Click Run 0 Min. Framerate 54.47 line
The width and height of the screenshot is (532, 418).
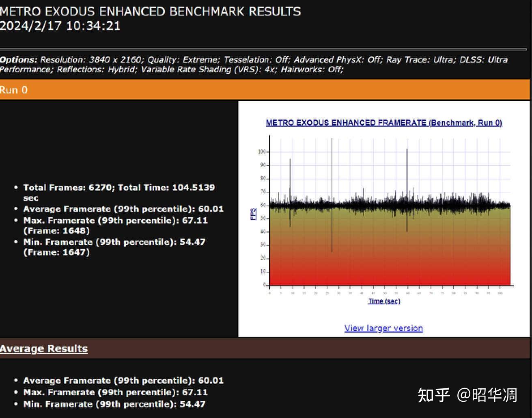click(x=114, y=247)
